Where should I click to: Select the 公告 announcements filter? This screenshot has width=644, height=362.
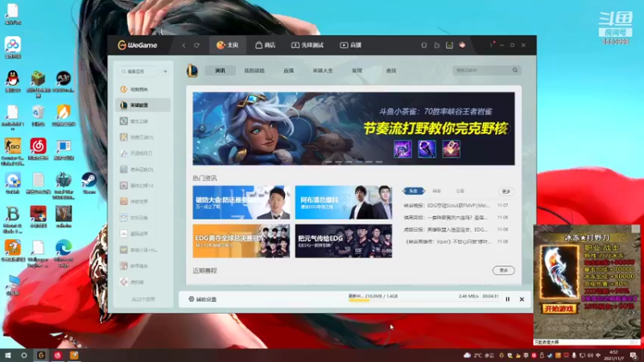click(x=460, y=191)
